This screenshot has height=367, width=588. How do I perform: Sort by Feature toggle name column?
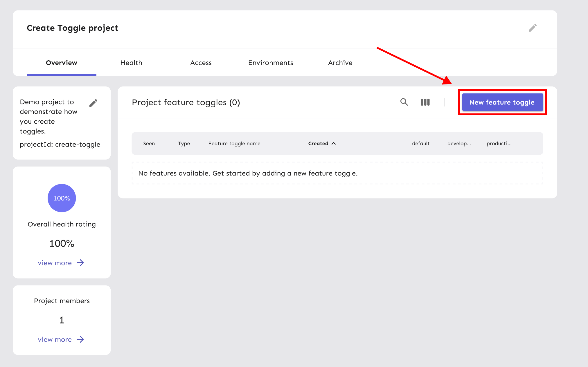[234, 144]
